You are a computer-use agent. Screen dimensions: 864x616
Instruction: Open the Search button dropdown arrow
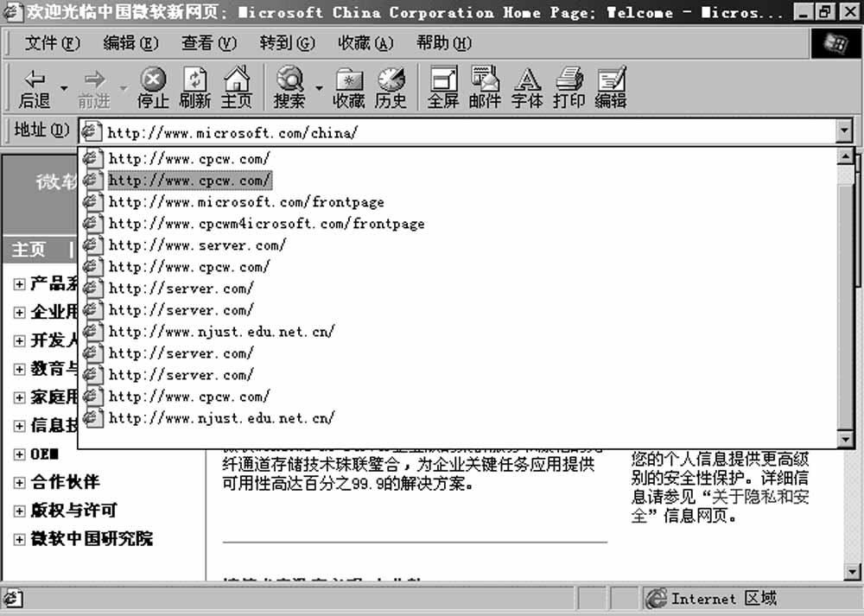click(x=319, y=88)
